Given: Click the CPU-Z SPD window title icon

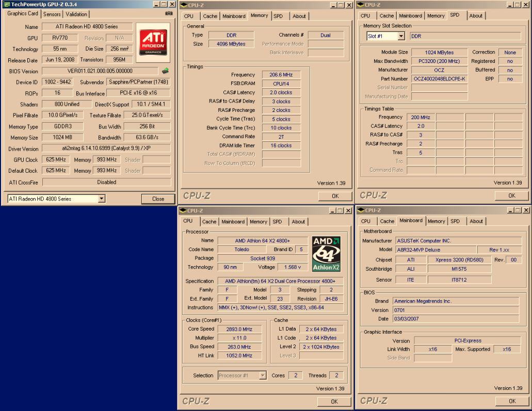Looking at the screenshot, I should point(361,5).
